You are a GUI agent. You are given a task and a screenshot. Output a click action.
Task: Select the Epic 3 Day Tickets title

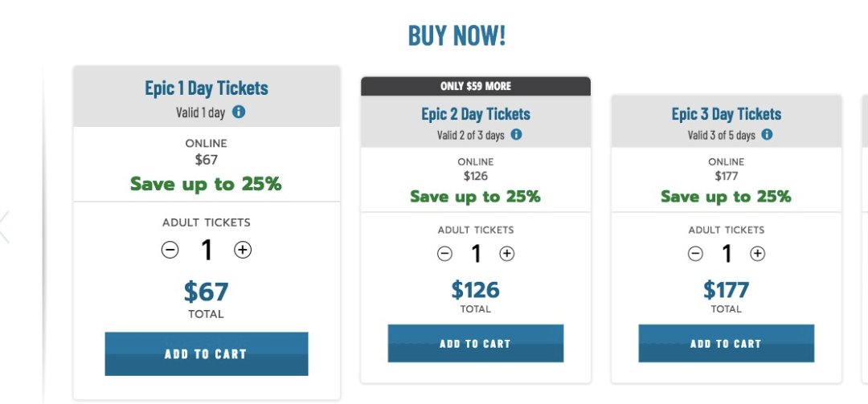pos(727,114)
